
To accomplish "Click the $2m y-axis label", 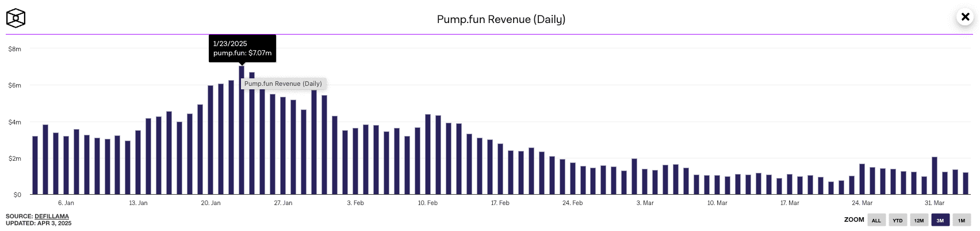I will 15,158.
